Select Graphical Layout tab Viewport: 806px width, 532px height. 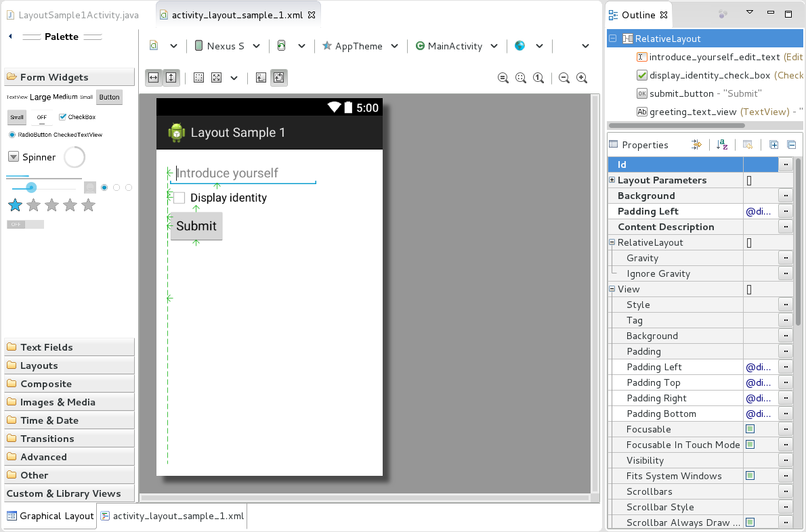click(x=50, y=516)
